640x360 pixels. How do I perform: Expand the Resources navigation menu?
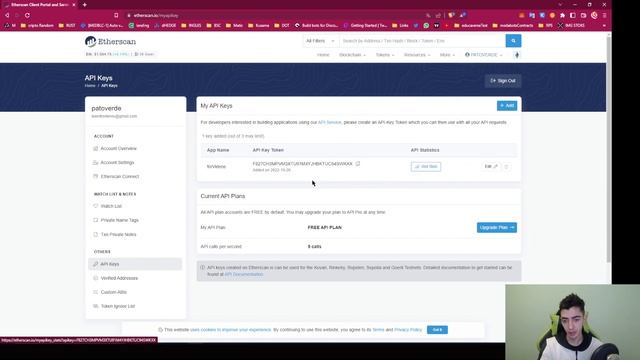[x=417, y=55]
